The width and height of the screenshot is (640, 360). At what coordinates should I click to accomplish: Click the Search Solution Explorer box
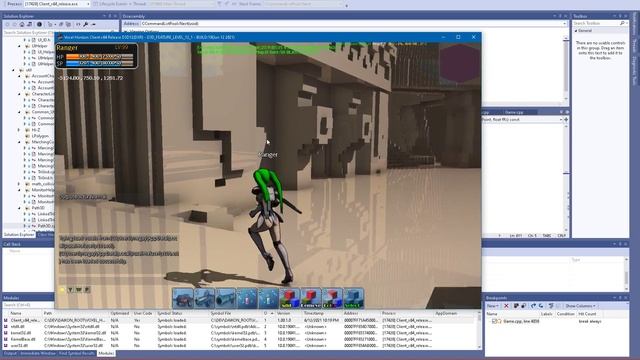(29, 32)
